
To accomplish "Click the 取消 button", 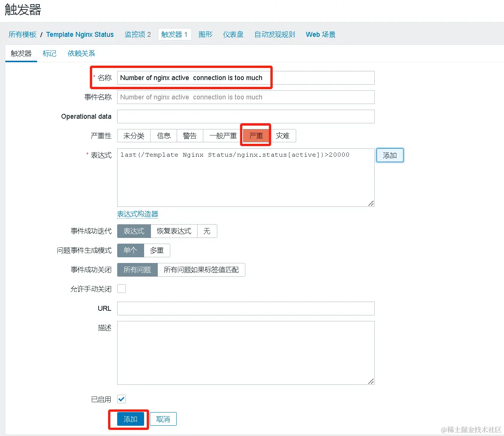I will 163,419.
